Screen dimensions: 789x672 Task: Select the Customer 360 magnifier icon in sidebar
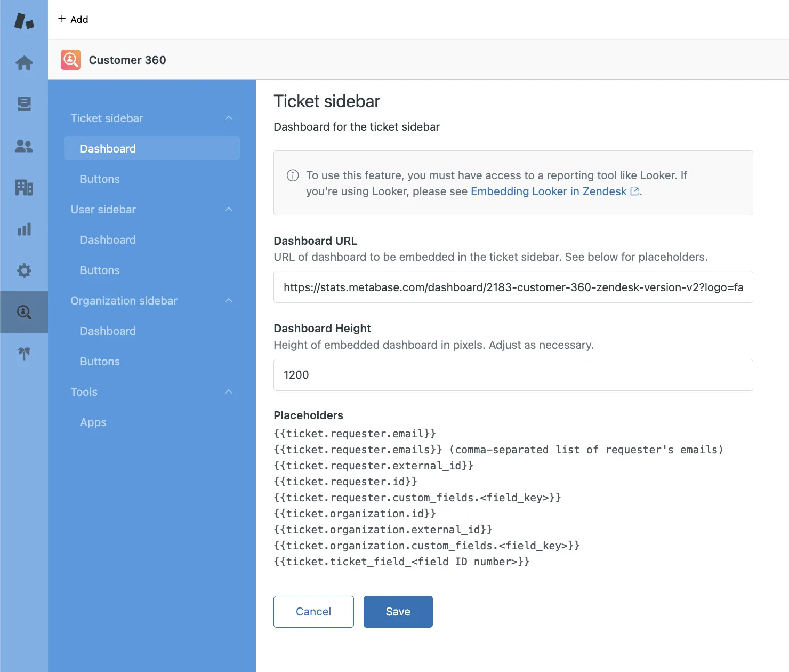(x=24, y=312)
